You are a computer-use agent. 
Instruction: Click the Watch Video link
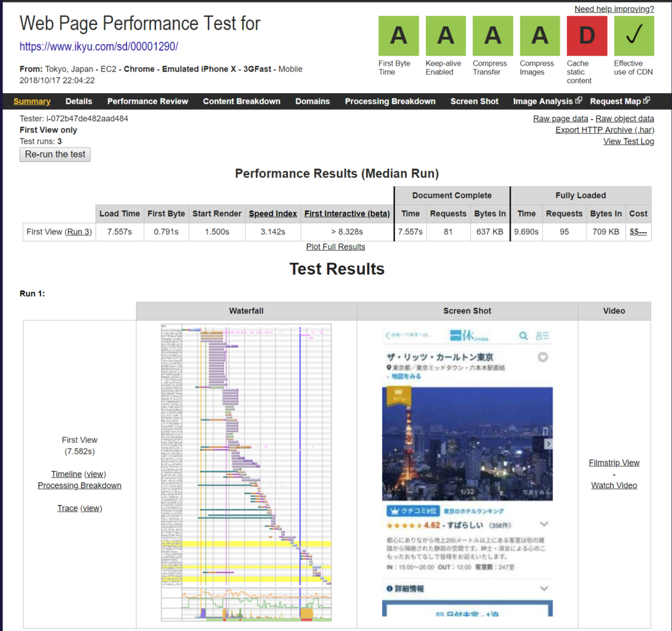click(x=614, y=485)
